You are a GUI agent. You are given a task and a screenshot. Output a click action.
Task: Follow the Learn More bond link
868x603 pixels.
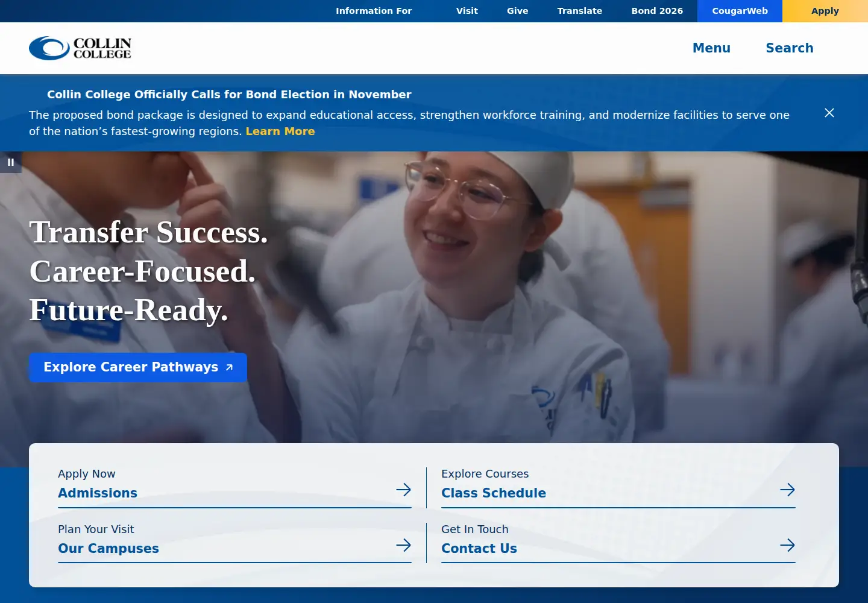coord(280,131)
